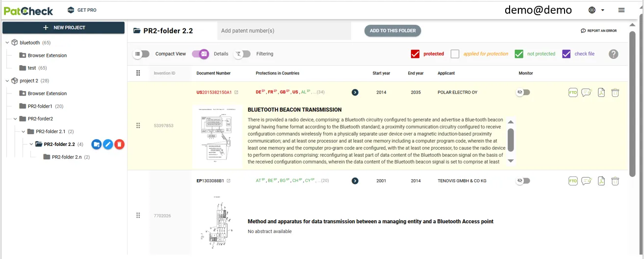Image resolution: width=644 pixels, height=259 pixels.
Task: Delete PR2-folder 2.2 with the red trash icon
Action: point(119,144)
